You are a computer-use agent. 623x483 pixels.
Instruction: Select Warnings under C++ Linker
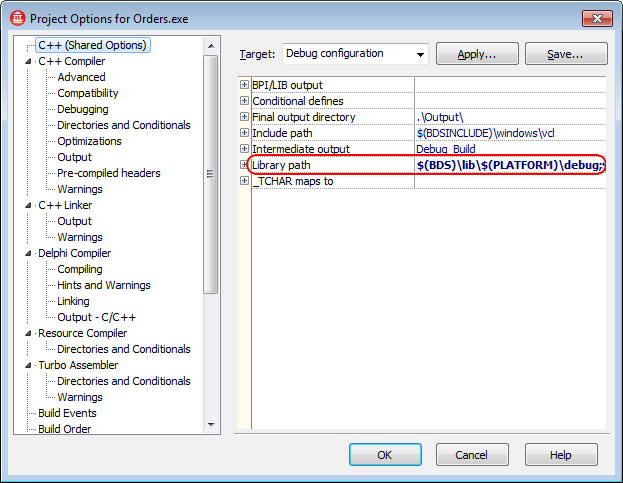pos(80,237)
